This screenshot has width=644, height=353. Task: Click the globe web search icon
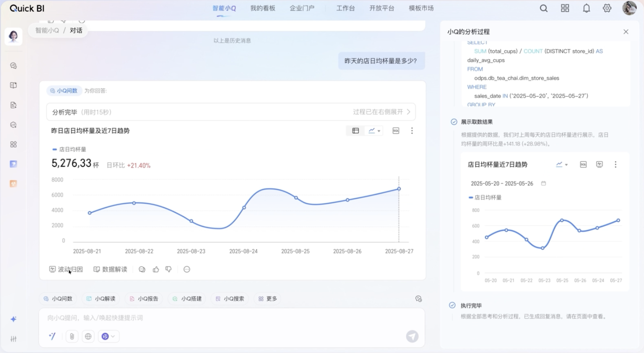point(88,336)
